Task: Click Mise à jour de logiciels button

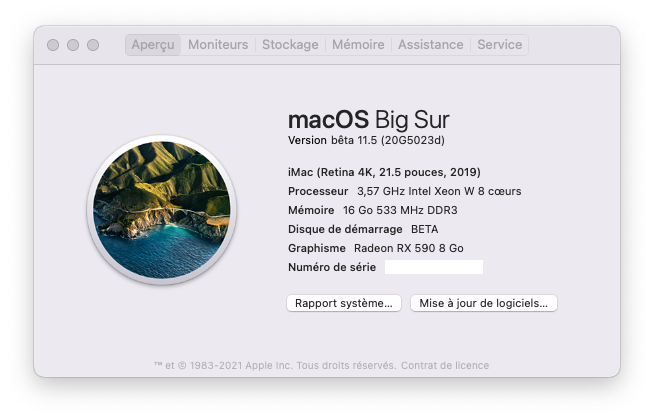Action: pos(484,303)
